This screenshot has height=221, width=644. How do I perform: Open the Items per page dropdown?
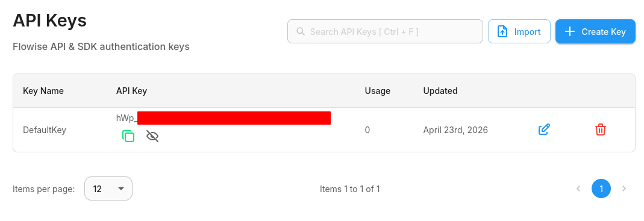coord(108,188)
